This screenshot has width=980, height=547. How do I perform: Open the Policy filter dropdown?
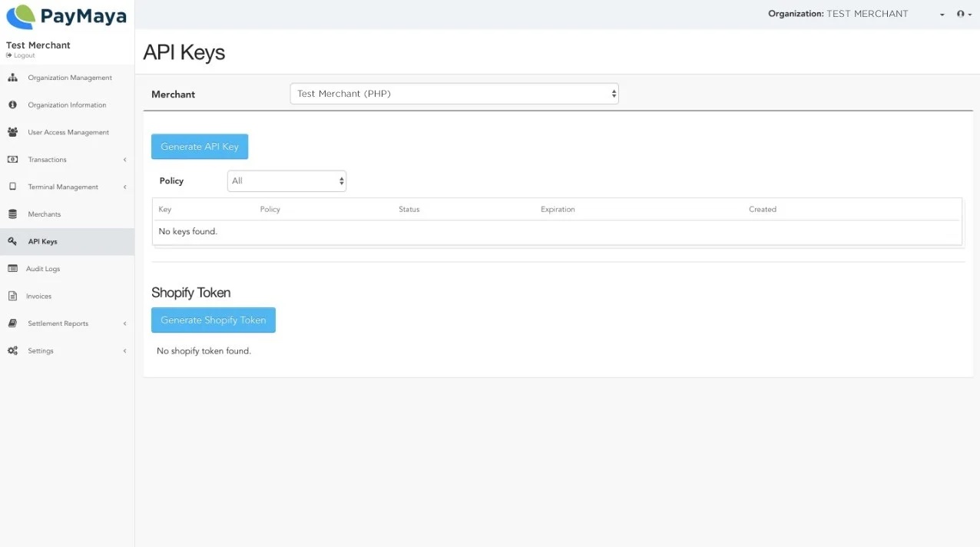(286, 181)
